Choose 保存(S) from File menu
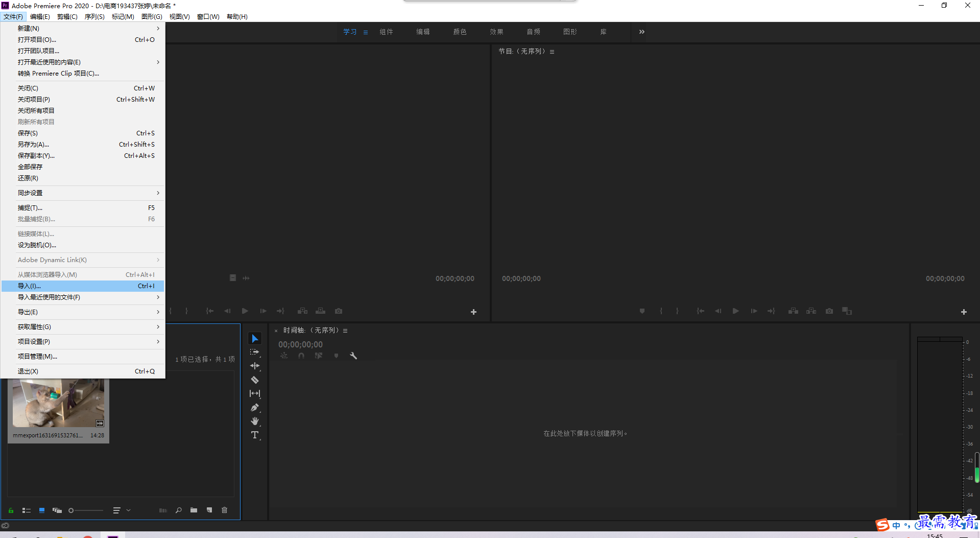Viewport: 980px width, 538px height. (83, 133)
